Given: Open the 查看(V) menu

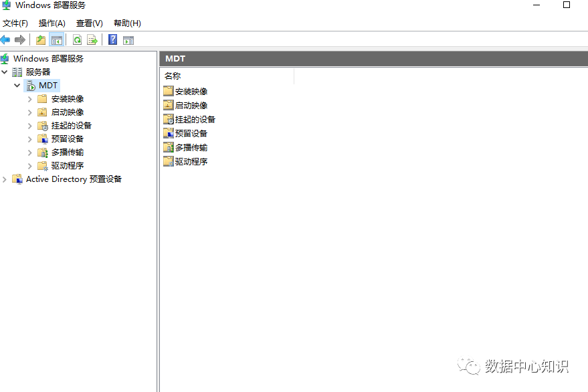Looking at the screenshot, I should pyautogui.click(x=89, y=23).
